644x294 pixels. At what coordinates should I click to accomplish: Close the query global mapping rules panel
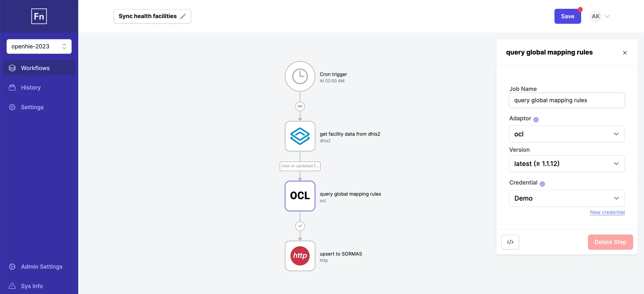[625, 53]
